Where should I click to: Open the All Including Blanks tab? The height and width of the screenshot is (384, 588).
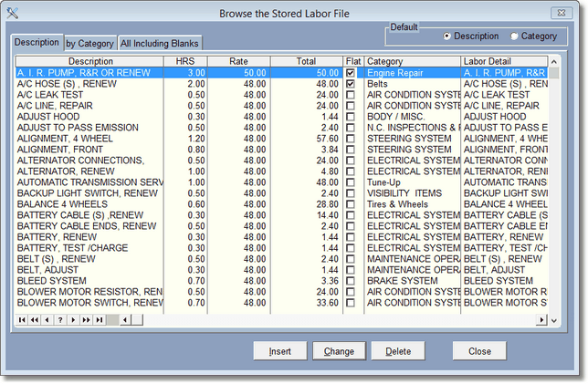tap(160, 44)
